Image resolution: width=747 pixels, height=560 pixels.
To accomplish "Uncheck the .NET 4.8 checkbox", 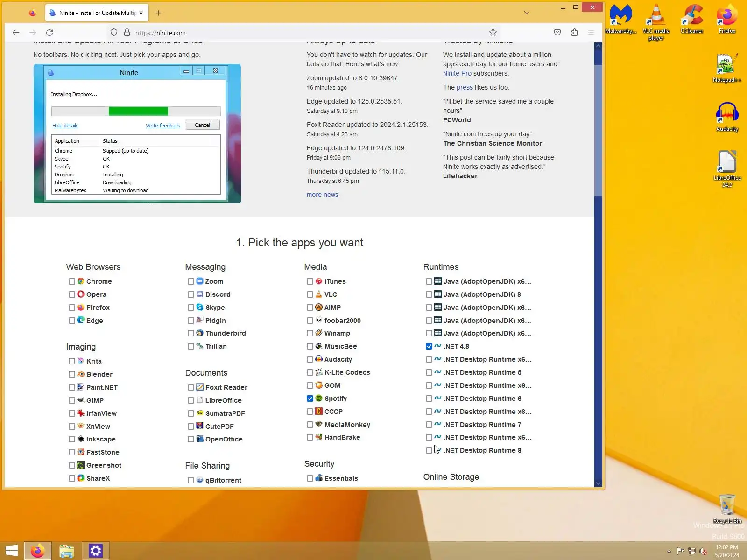I will [429, 346].
